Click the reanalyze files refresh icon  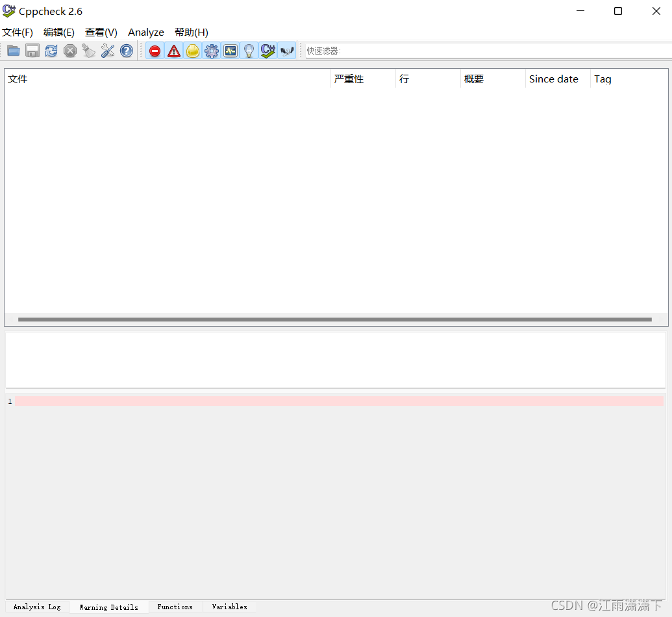click(x=51, y=51)
